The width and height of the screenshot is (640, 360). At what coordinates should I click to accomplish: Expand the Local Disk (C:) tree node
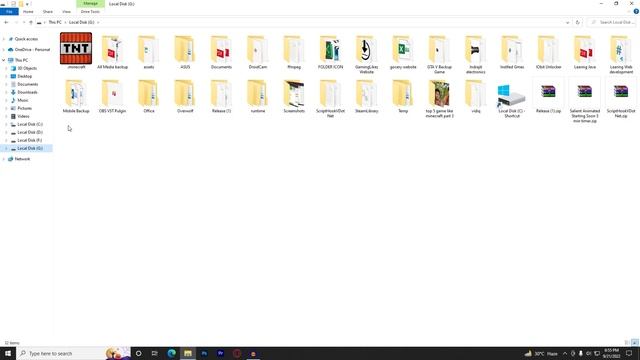point(7,124)
